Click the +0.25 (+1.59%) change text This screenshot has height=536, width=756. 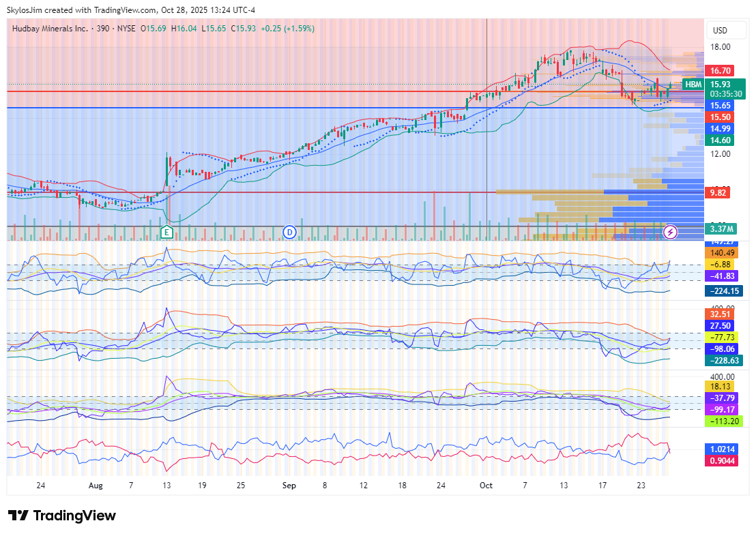click(x=287, y=29)
